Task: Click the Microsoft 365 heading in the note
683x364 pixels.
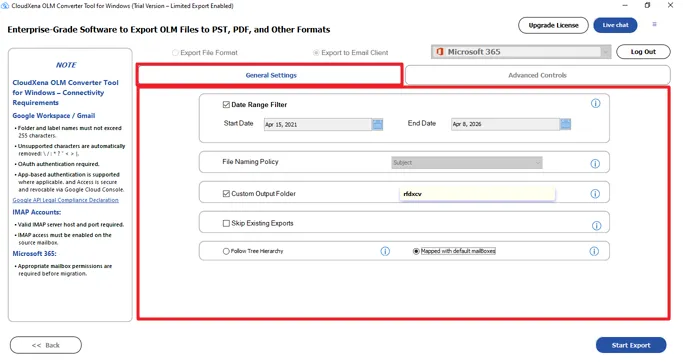Action: (x=34, y=254)
